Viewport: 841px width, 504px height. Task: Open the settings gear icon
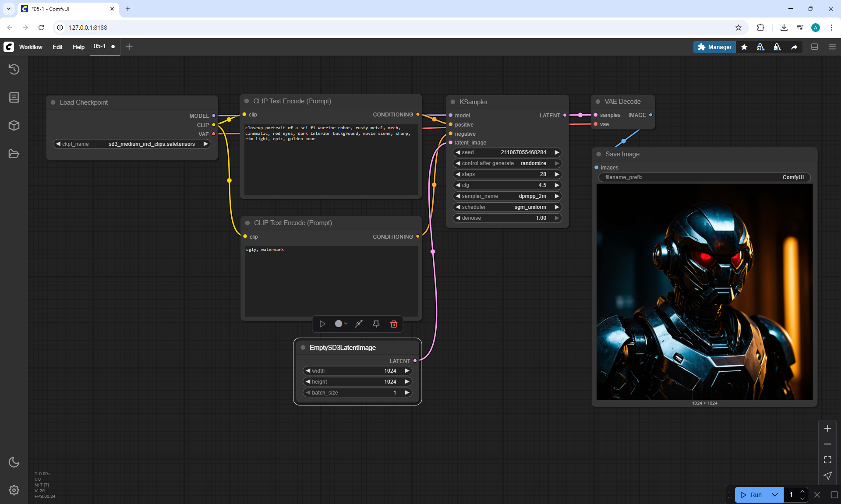14,490
